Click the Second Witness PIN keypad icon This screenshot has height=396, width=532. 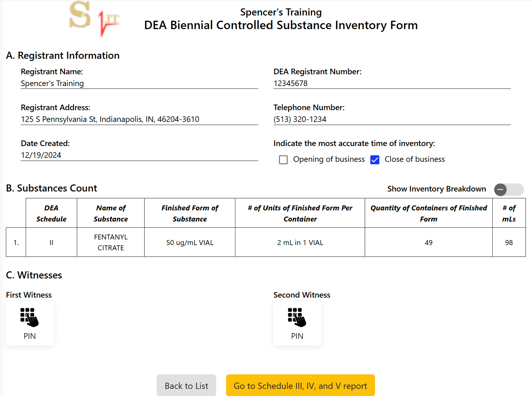pyautogui.click(x=297, y=318)
